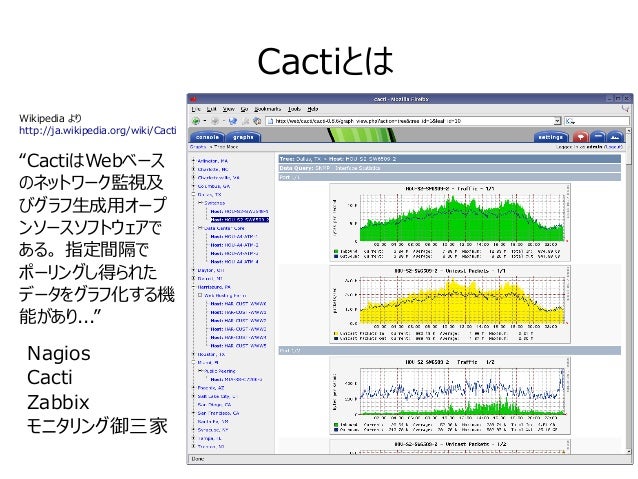Open the Home page icon in Firefox toolbar
638x479 pixels.
pyautogui.click(x=257, y=121)
